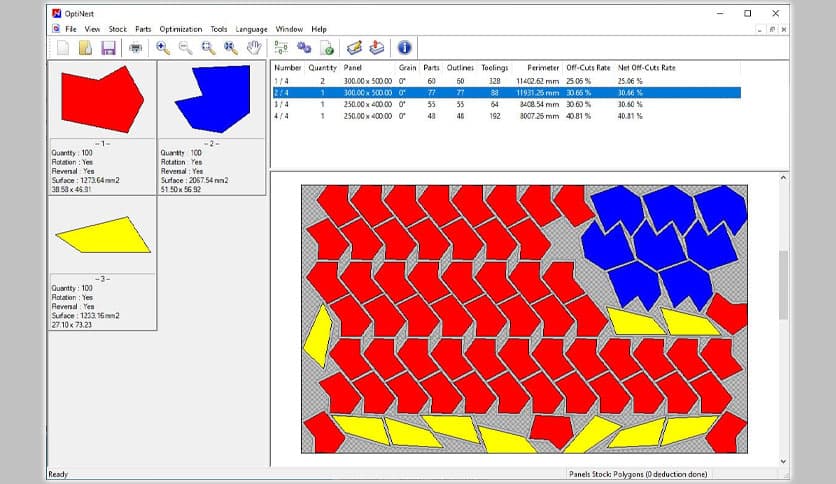Select the Pan hand tool

click(x=254, y=47)
